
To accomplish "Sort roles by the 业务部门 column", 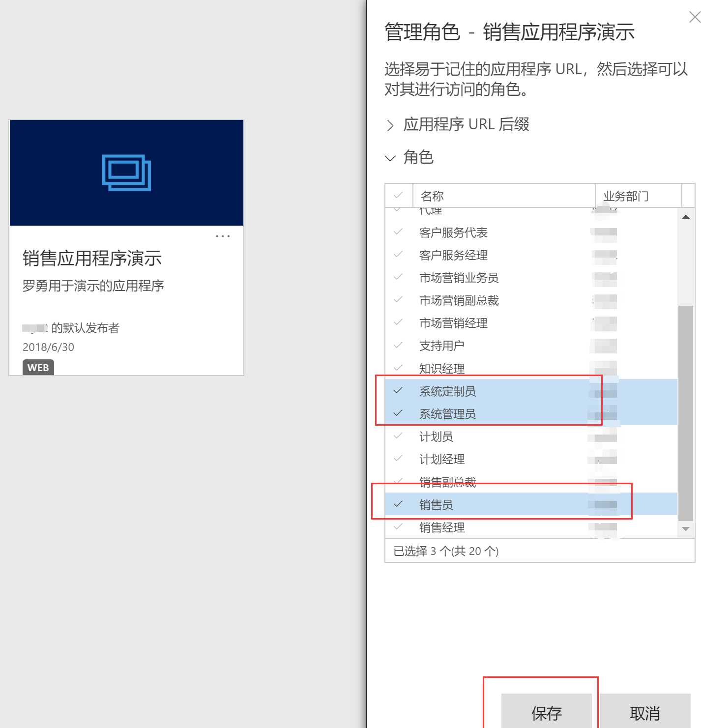I will point(638,196).
